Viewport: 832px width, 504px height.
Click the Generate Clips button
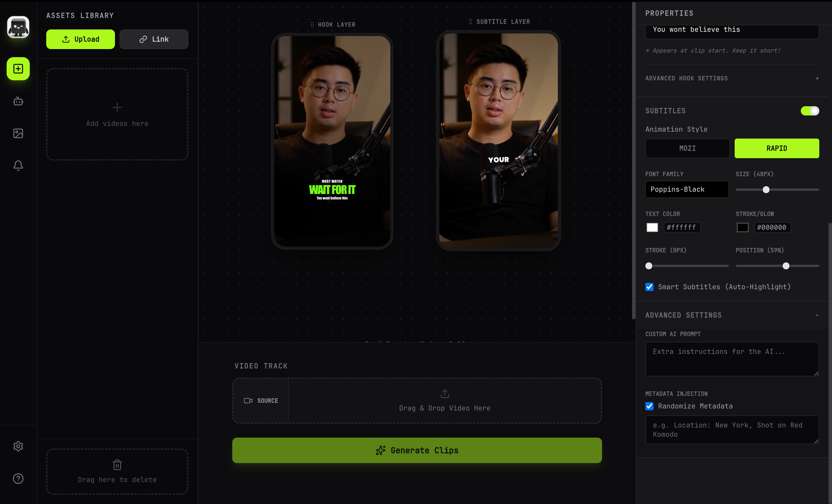point(417,450)
